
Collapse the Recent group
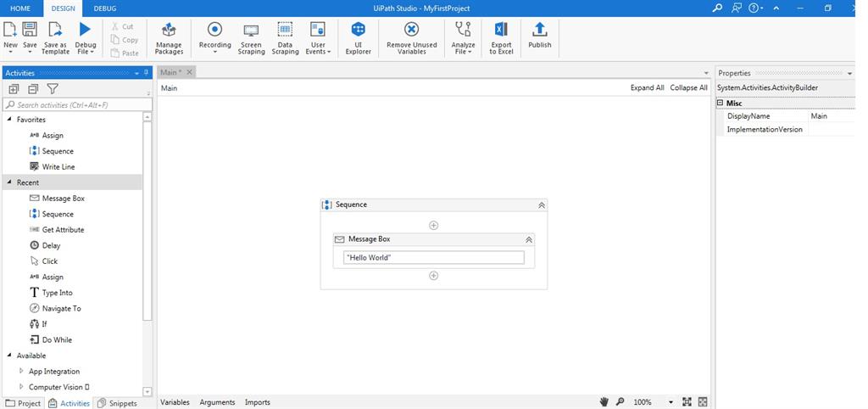pos(9,182)
